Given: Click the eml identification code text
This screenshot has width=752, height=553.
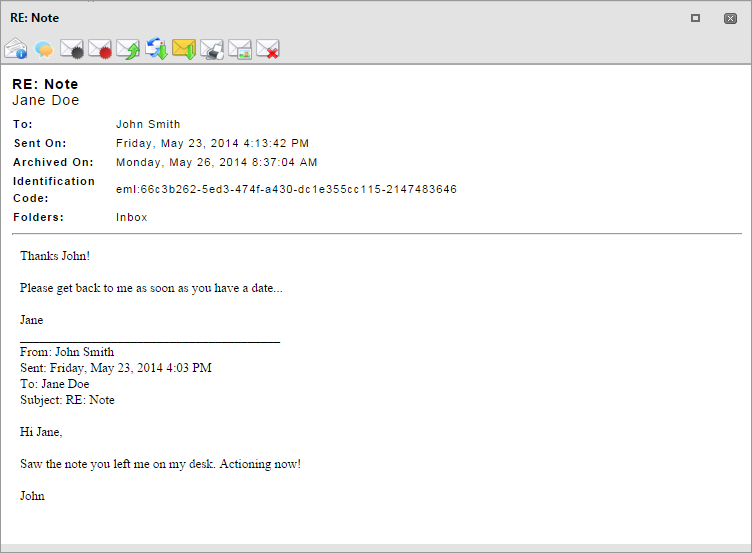Looking at the screenshot, I should click(x=286, y=189).
